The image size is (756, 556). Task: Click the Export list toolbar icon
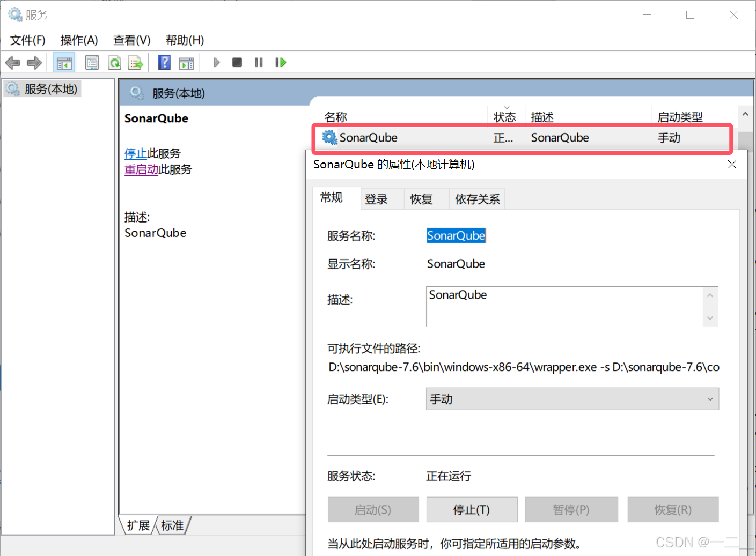pos(136,63)
